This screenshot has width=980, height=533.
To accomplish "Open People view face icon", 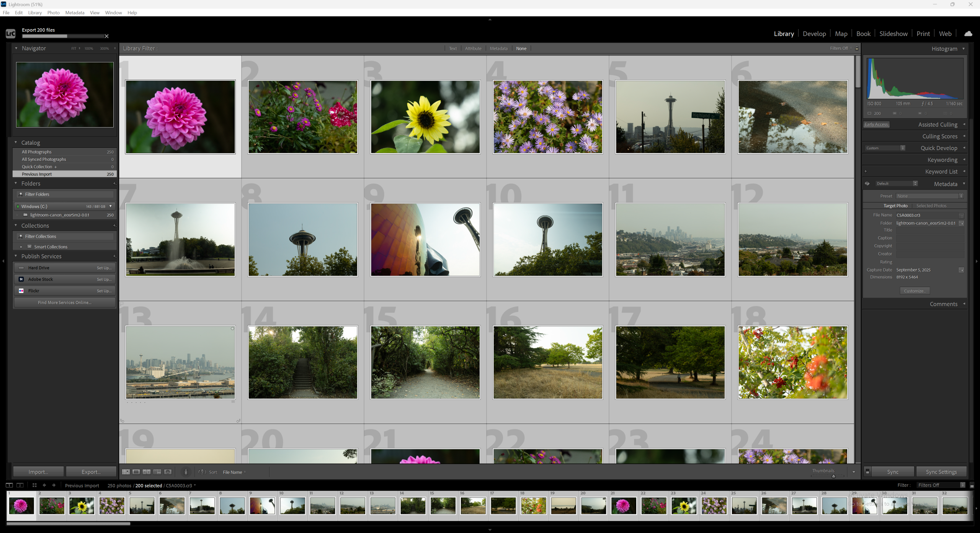I will [x=168, y=472].
